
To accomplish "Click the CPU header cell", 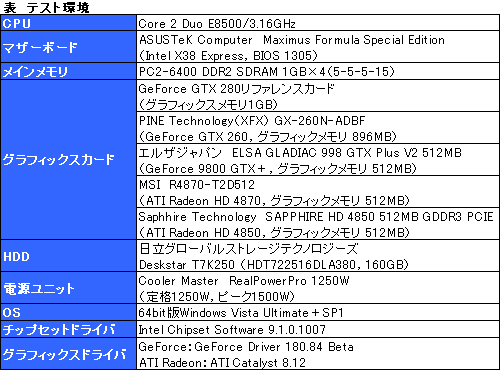I will click(69, 23).
